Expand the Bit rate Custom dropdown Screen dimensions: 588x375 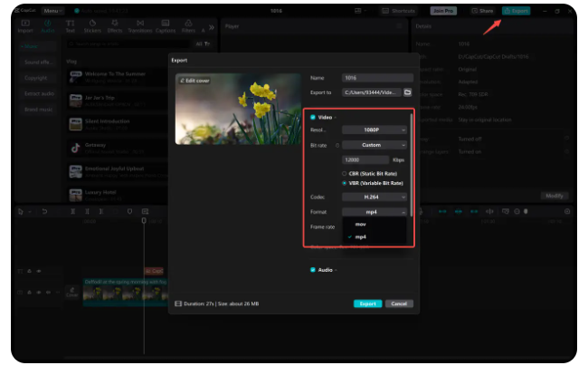pyautogui.click(x=374, y=145)
